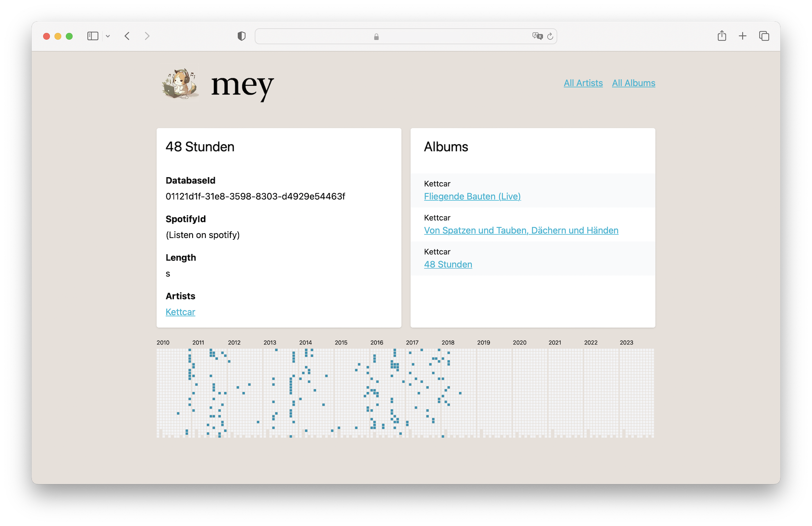
Task: Open the All Albums navigation link
Action: (x=633, y=83)
